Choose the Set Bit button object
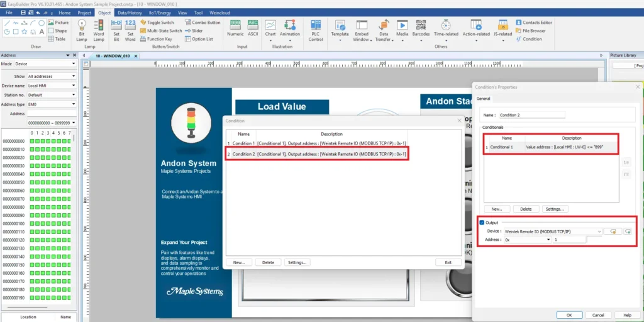 point(116,30)
